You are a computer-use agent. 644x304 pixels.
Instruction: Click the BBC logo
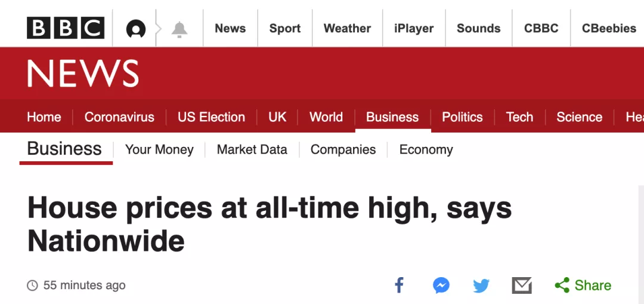click(x=66, y=28)
